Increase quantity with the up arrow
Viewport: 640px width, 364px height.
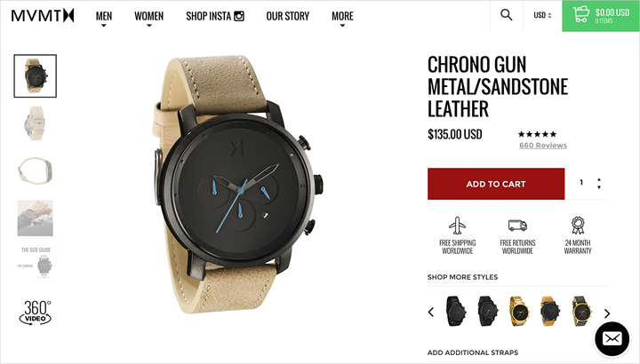(x=599, y=179)
